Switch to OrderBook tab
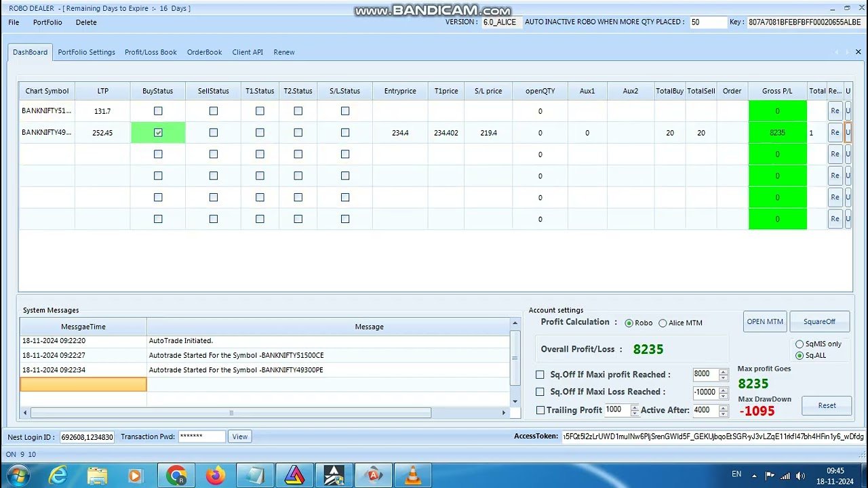 204,52
